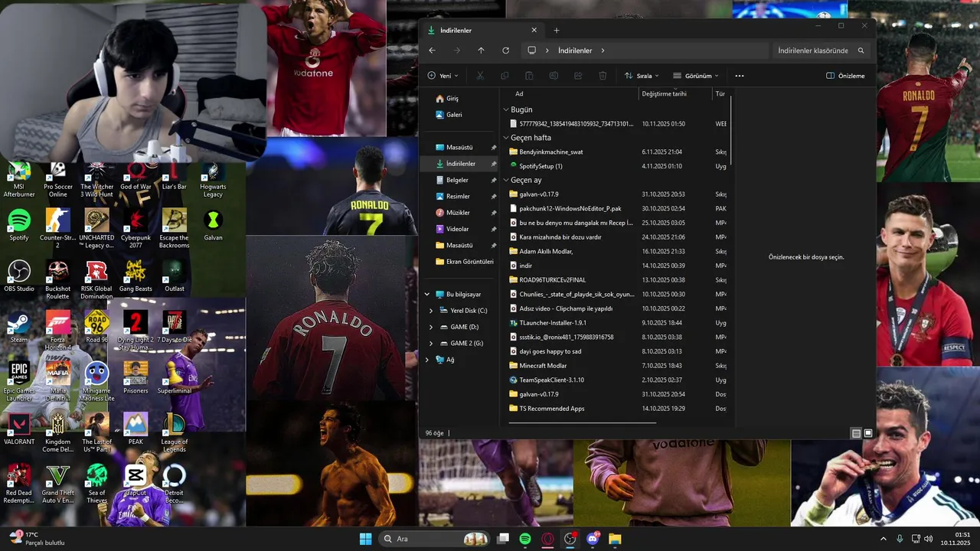This screenshot has height=551, width=980.
Task: Expand the GAME (D:) drive node
Action: 431,327
